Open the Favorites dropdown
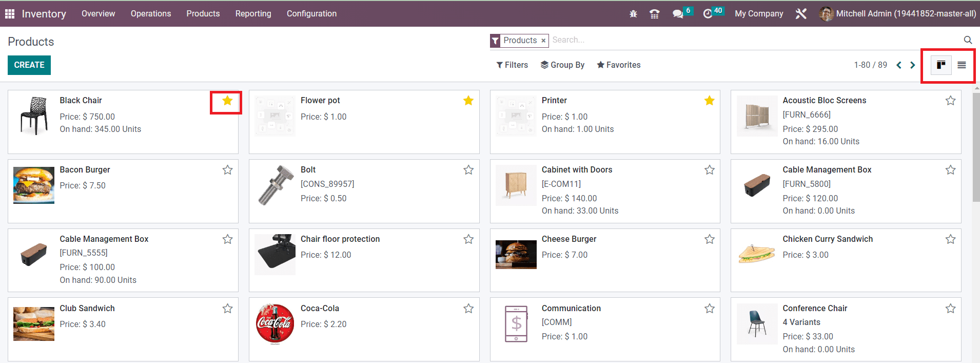The height and width of the screenshot is (363, 980). pos(618,65)
